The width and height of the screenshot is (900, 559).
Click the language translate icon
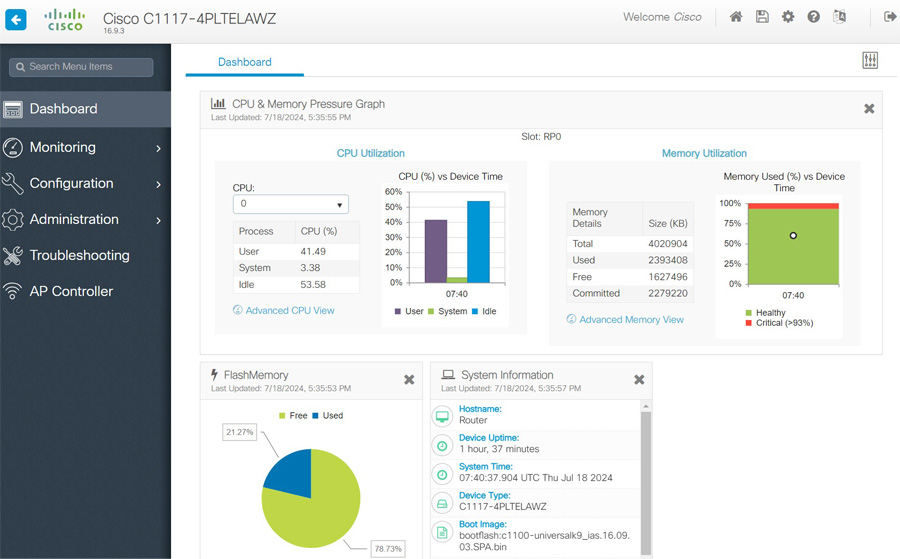(839, 17)
